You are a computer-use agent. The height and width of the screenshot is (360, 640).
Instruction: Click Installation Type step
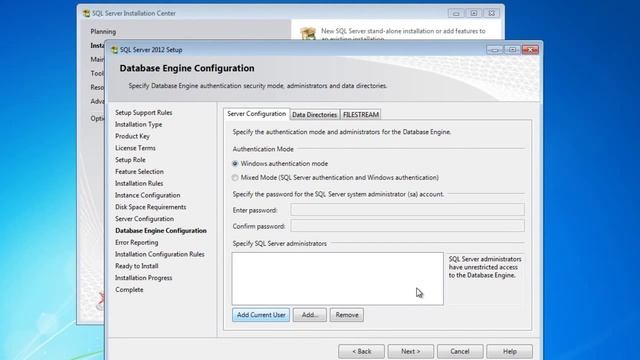click(x=138, y=124)
